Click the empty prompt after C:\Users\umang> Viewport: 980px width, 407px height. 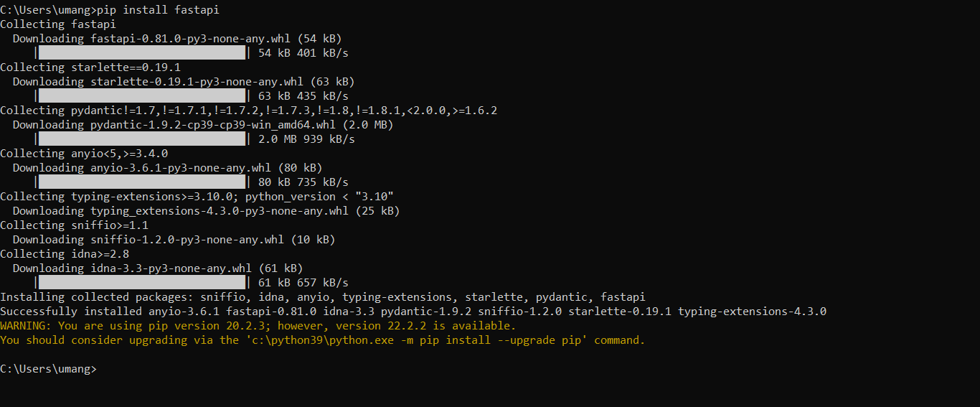(x=102, y=369)
